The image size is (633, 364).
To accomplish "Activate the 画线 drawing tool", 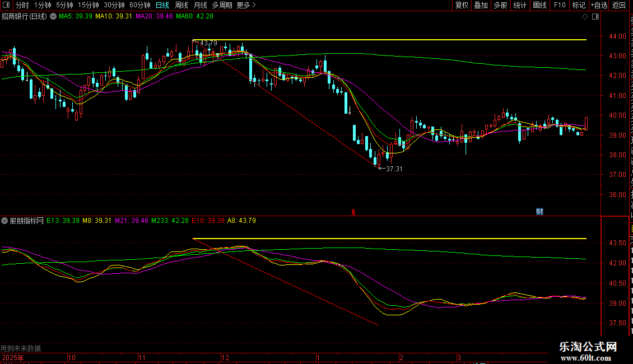I will coord(540,5).
